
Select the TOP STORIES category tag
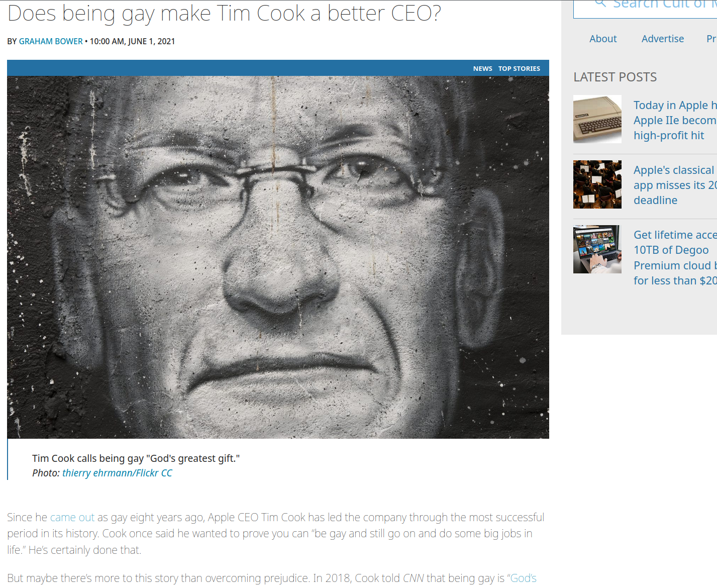point(519,68)
